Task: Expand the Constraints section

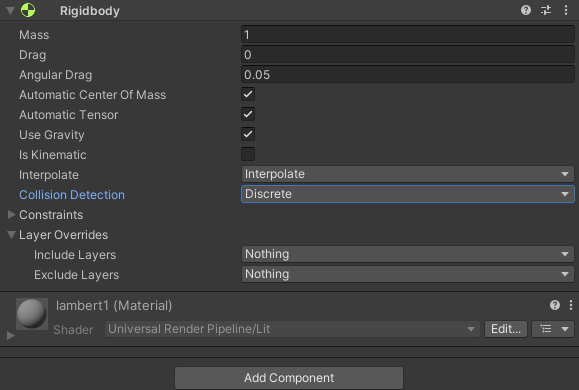Action: click(11, 215)
